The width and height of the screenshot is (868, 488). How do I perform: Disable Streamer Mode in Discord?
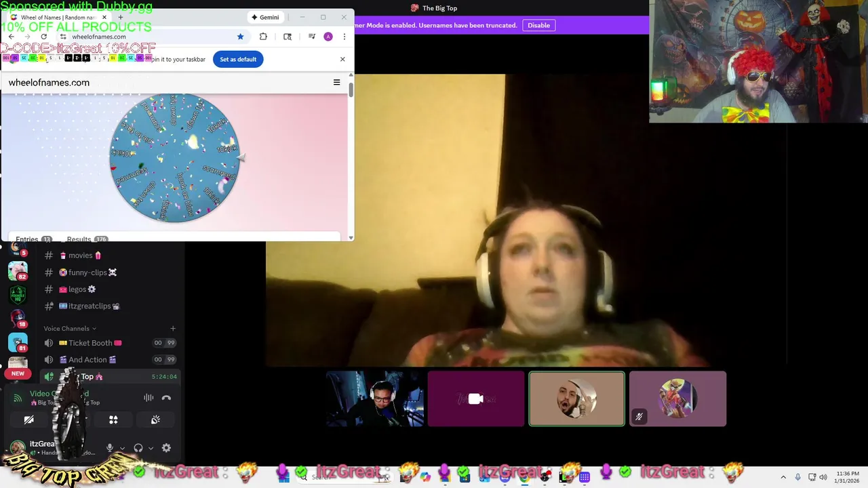(x=539, y=25)
